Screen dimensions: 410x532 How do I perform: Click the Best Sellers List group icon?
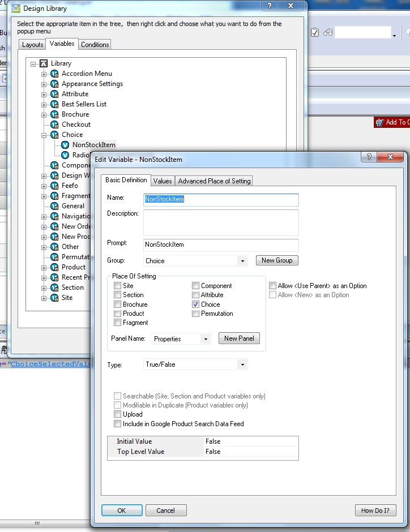pos(55,104)
